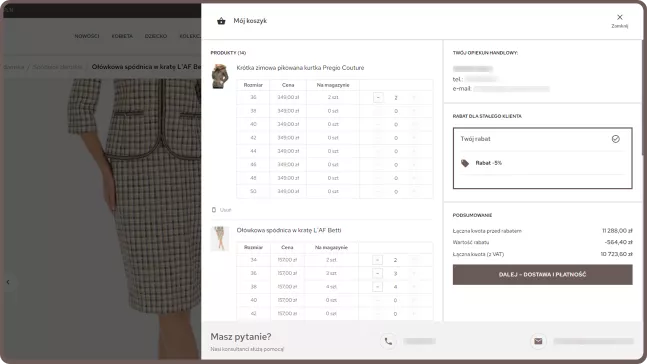
Task: Select the Twój rabat checkmark circle
Action: [615, 139]
